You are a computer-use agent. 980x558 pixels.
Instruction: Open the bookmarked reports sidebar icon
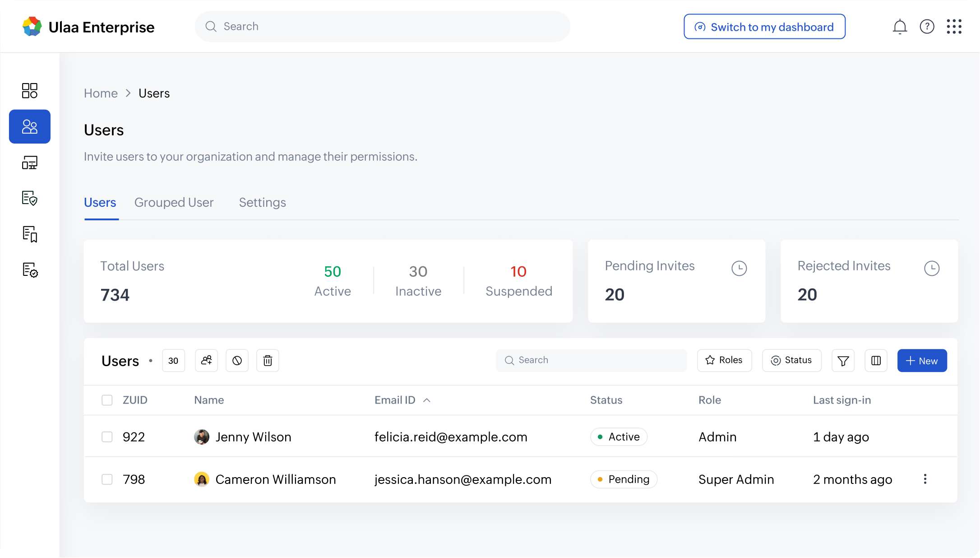tap(30, 234)
